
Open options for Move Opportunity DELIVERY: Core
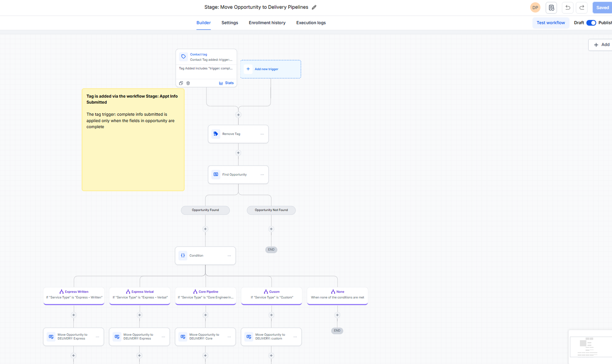click(x=229, y=337)
